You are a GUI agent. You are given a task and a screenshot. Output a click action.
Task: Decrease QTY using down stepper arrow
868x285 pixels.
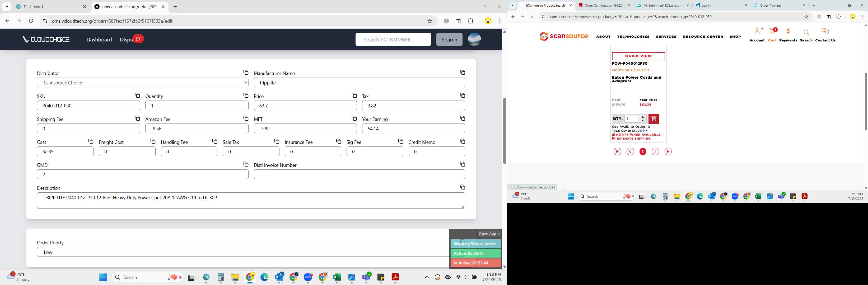point(643,120)
